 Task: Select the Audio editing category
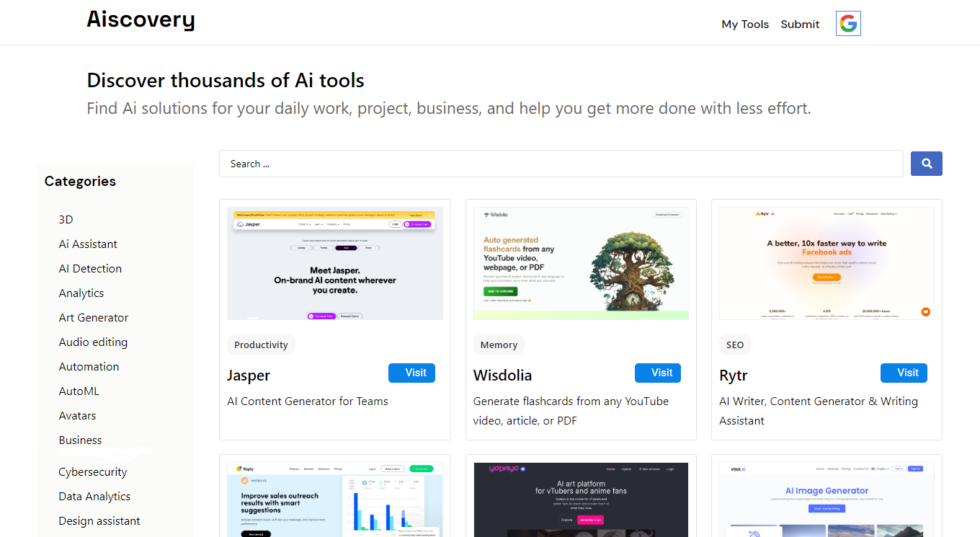point(93,342)
